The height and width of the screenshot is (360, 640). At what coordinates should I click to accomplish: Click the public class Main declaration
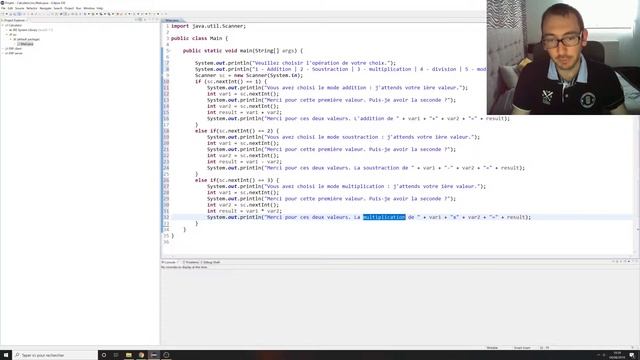(x=199, y=38)
